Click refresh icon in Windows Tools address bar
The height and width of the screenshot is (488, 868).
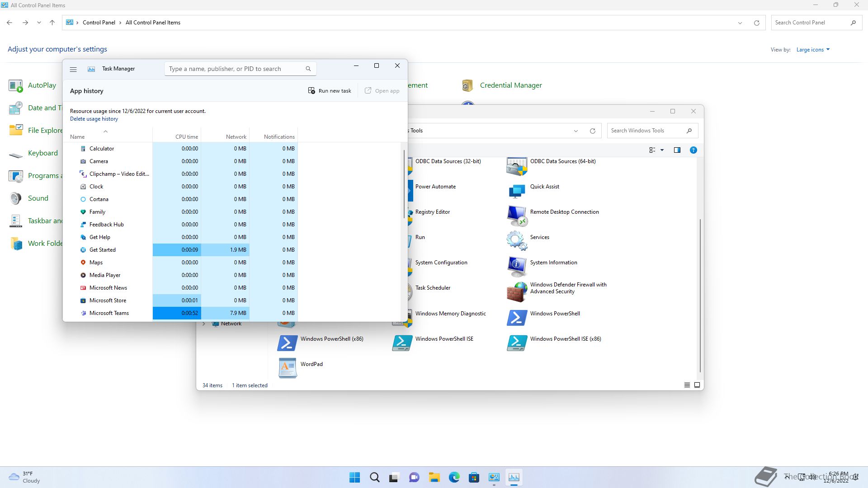[592, 131]
